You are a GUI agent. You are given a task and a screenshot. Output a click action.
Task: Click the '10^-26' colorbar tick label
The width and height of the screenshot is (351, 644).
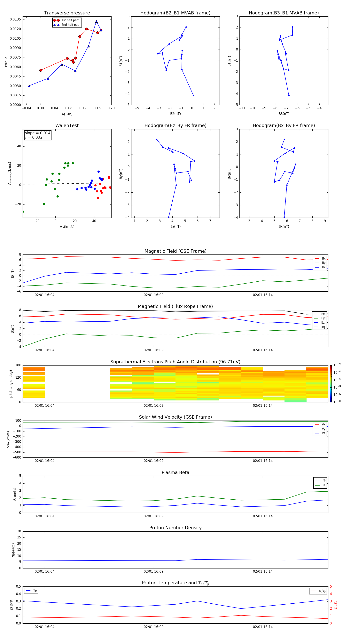pyautogui.click(x=337, y=365)
